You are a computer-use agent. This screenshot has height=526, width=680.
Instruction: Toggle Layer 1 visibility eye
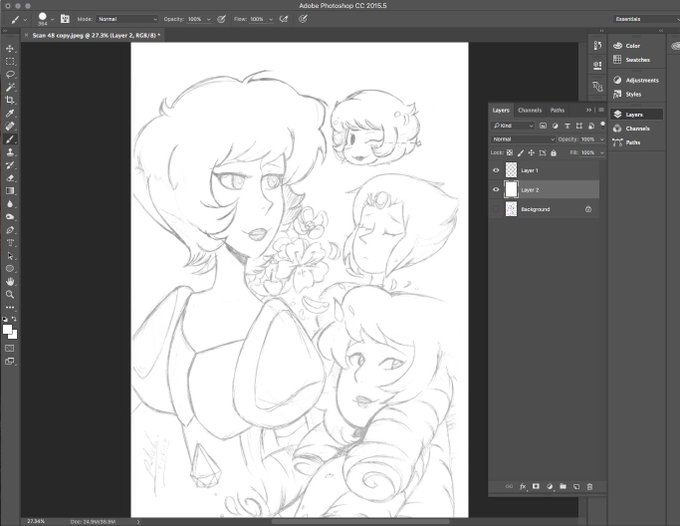496,170
